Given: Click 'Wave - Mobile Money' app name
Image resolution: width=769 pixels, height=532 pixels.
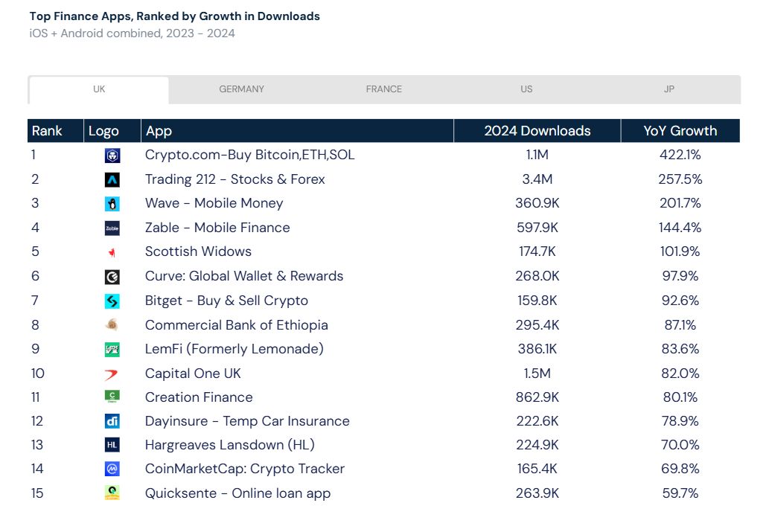Looking at the screenshot, I should 214,203.
